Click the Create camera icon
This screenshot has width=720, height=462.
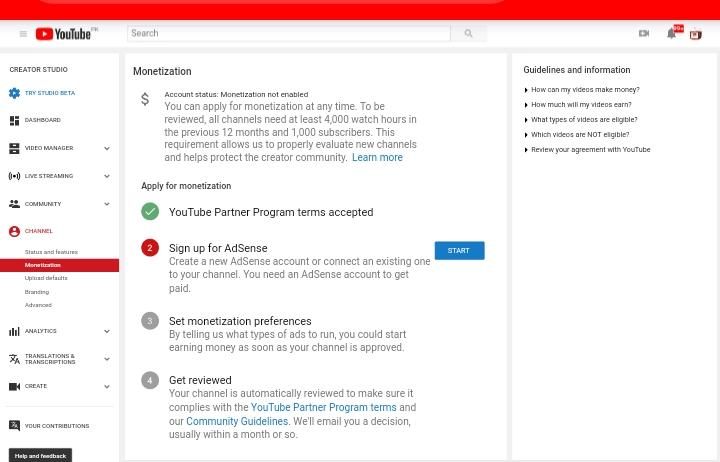coord(14,386)
